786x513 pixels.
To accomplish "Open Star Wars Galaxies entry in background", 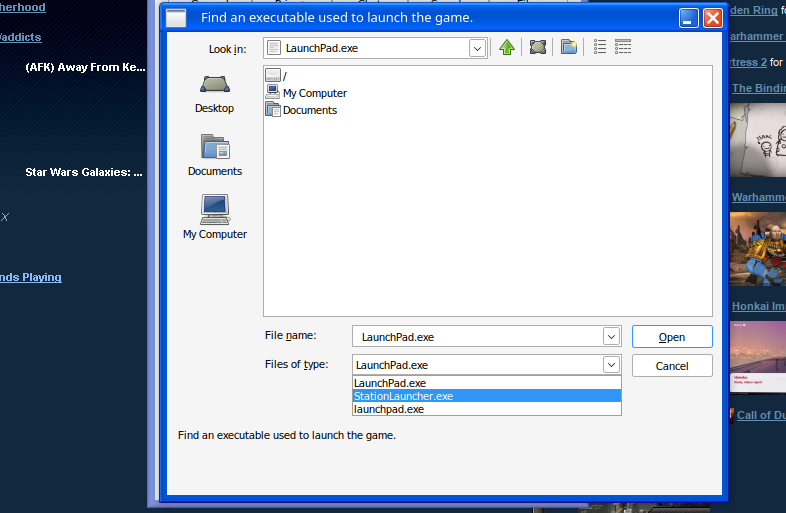I will 84,172.
